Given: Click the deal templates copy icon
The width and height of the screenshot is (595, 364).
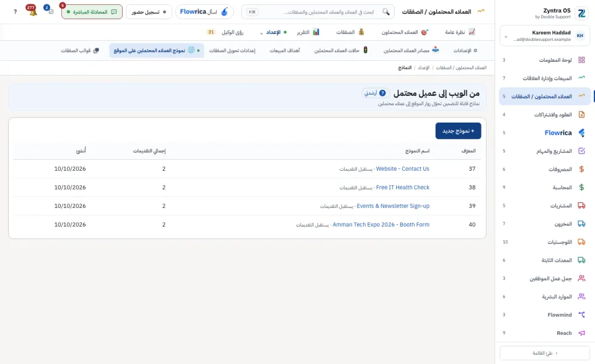Looking at the screenshot, I should click(96, 50).
